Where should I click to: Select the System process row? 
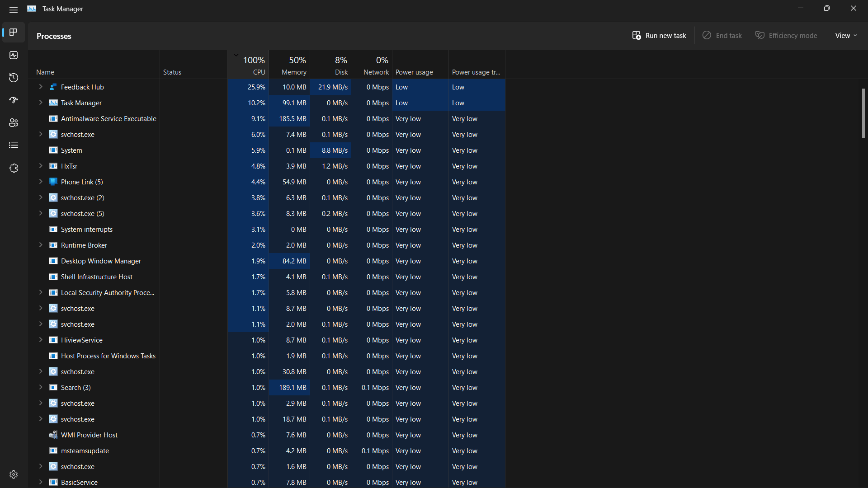click(267, 150)
